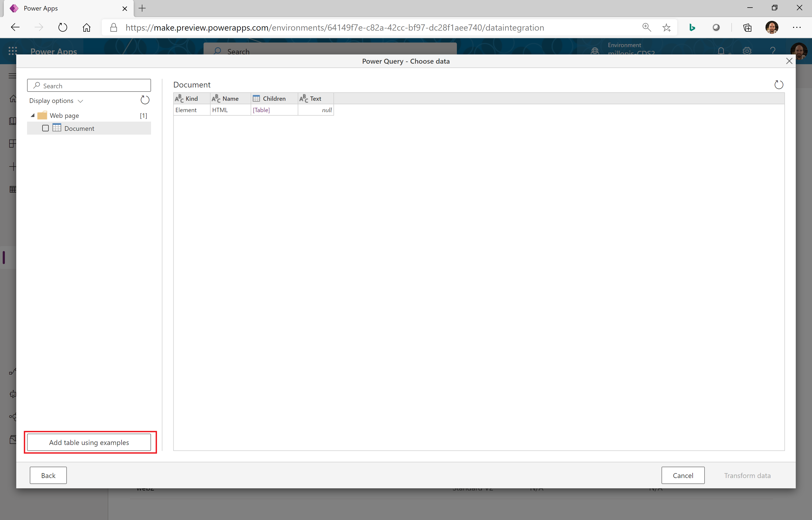Image resolution: width=812 pixels, height=520 pixels.
Task: Click Add table using examples
Action: pyautogui.click(x=89, y=442)
